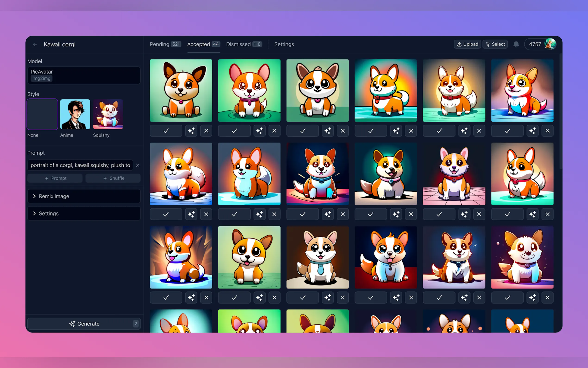The width and height of the screenshot is (588, 368).
Task: Open the notifications bell
Action: point(516,44)
